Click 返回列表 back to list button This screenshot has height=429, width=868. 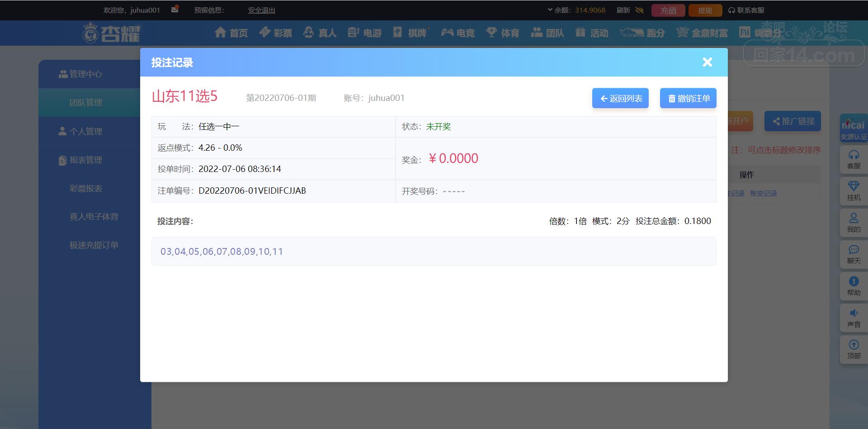[x=620, y=98]
